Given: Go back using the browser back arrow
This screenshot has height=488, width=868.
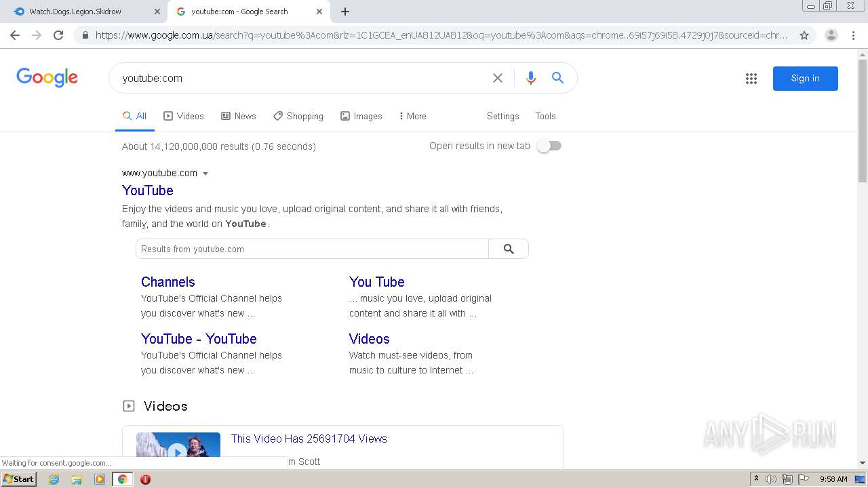Looking at the screenshot, I should pos(15,35).
